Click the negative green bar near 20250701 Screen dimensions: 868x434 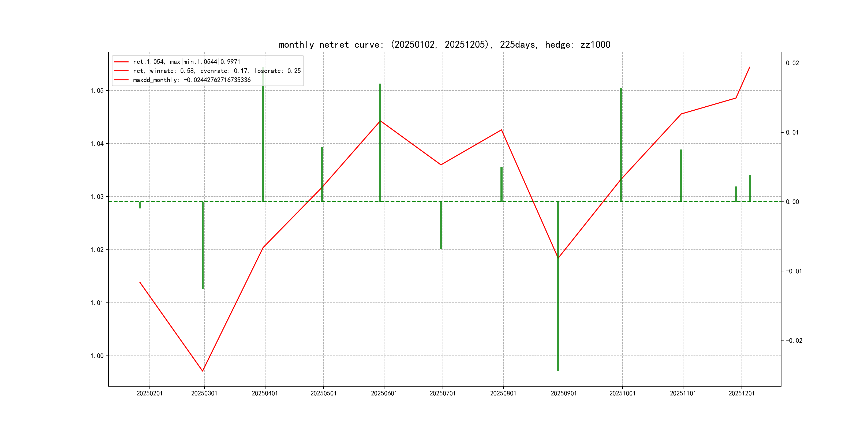(441, 225)
